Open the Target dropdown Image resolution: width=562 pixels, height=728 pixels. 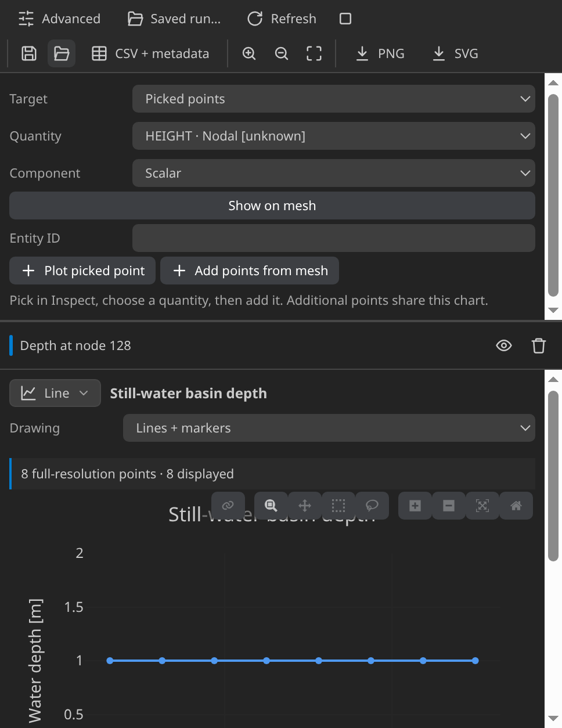334,99
